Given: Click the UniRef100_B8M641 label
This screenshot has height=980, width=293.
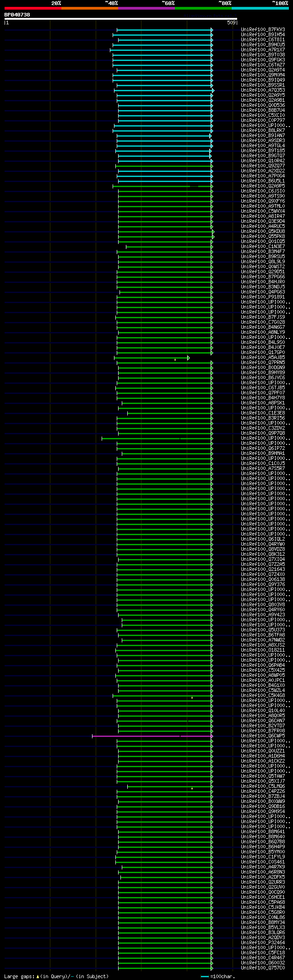Looking at the screenshot, I should coord(263,832).
